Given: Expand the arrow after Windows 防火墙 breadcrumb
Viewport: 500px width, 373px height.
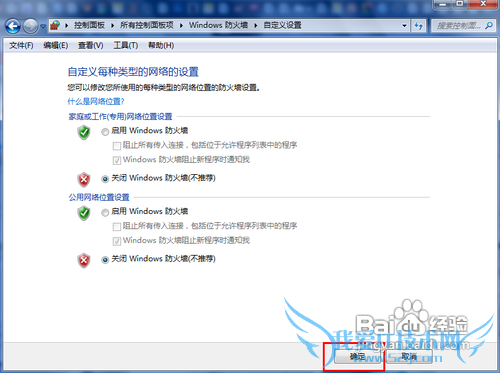Looking at the screenshot, I should 256,25.
